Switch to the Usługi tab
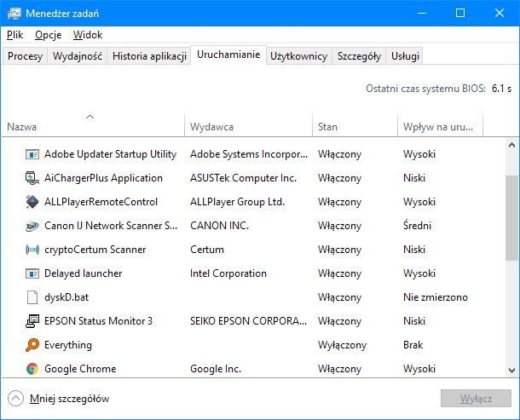 pos(405,56)
